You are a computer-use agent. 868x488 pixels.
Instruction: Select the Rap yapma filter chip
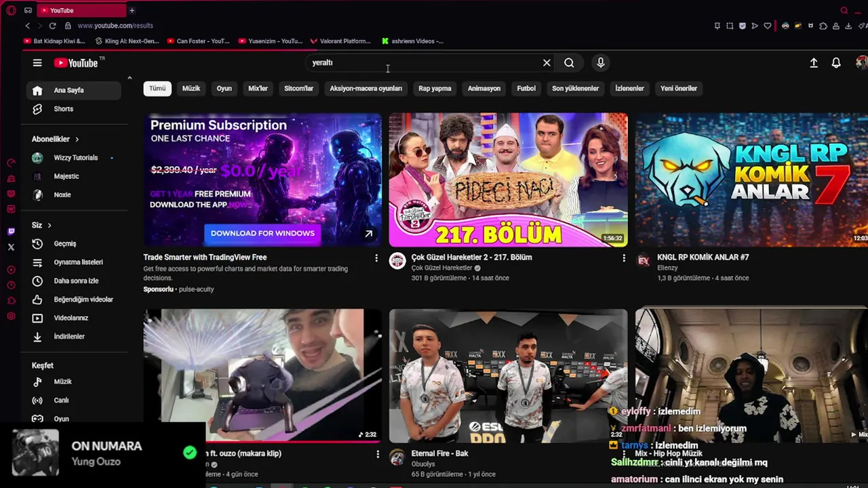(x=435, y=88)
